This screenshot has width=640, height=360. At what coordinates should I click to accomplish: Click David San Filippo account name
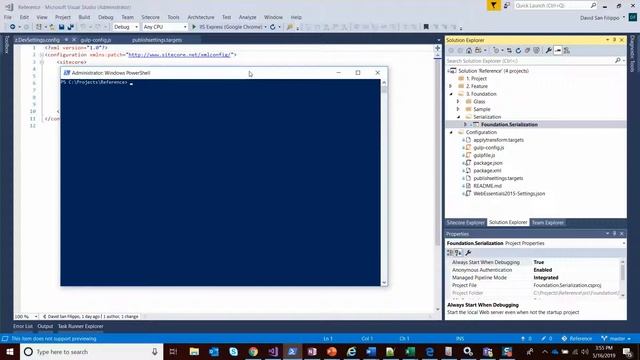click(x=599, y=18)
